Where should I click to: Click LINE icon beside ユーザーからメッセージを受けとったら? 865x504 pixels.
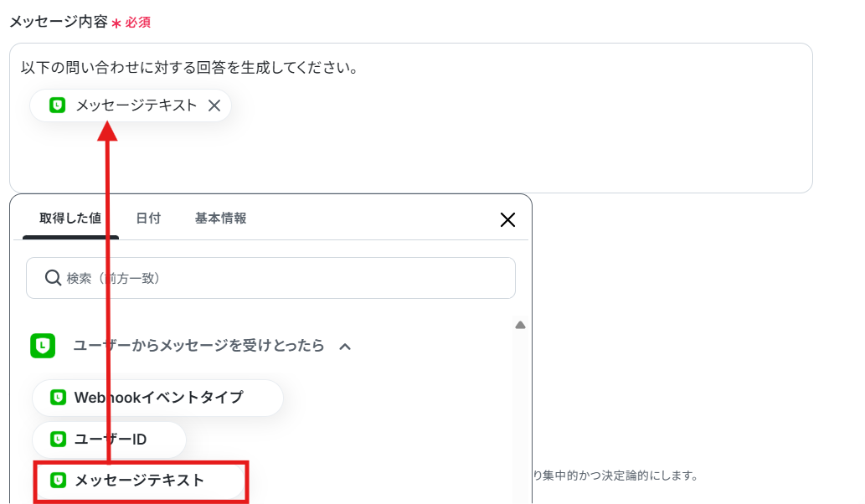point(43,346)
